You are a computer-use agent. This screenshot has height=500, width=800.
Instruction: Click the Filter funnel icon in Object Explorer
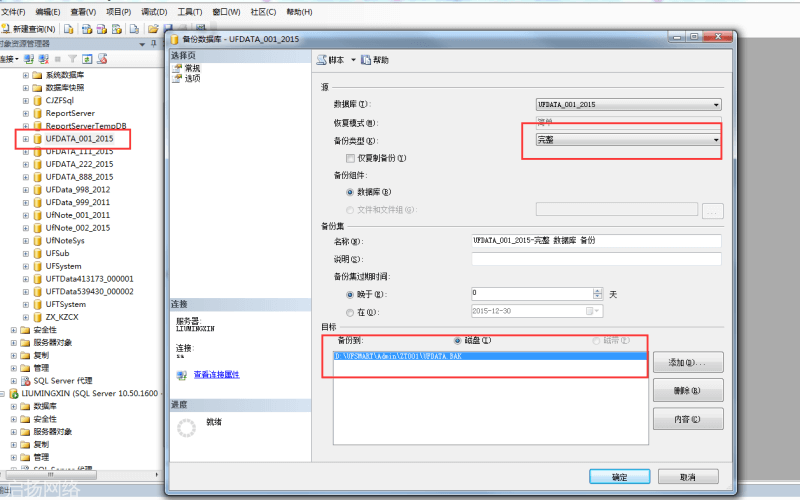[72, 59]
